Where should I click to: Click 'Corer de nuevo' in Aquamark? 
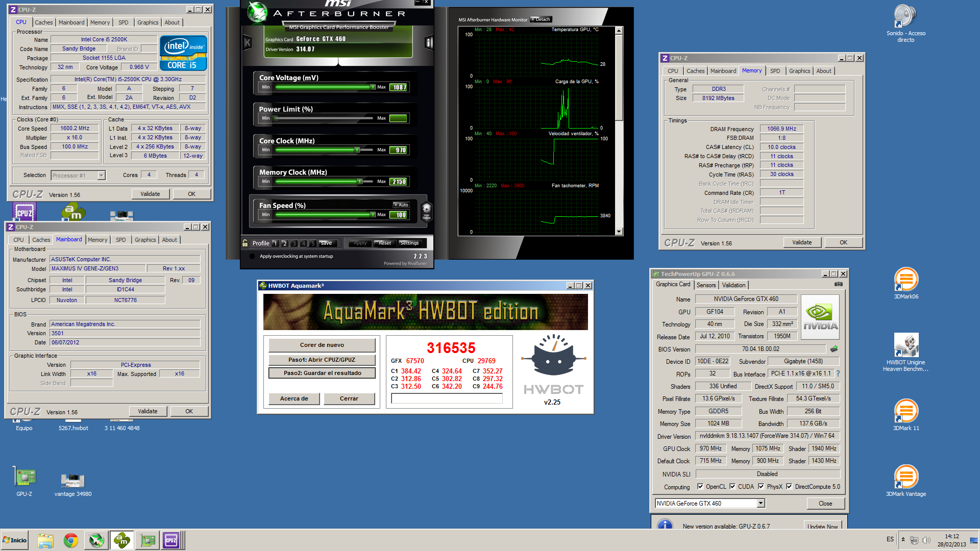[x=322, y=345]
